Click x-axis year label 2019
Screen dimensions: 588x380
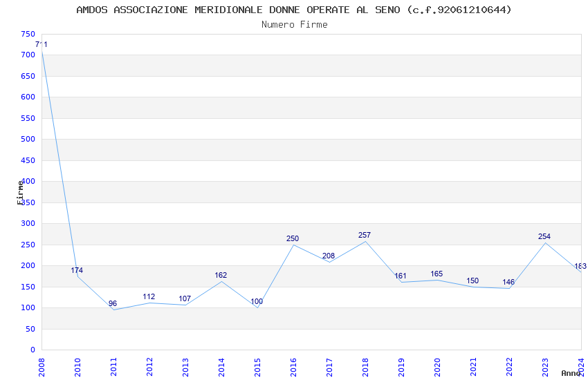(x=402, y=368)
